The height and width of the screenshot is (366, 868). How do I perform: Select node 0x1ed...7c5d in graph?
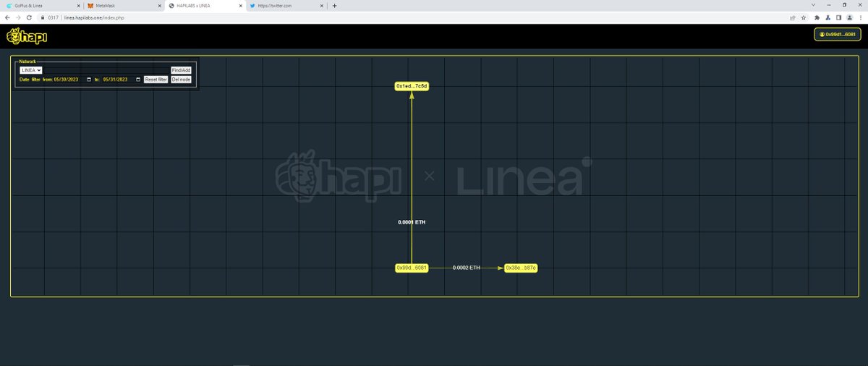click(412, 86)
